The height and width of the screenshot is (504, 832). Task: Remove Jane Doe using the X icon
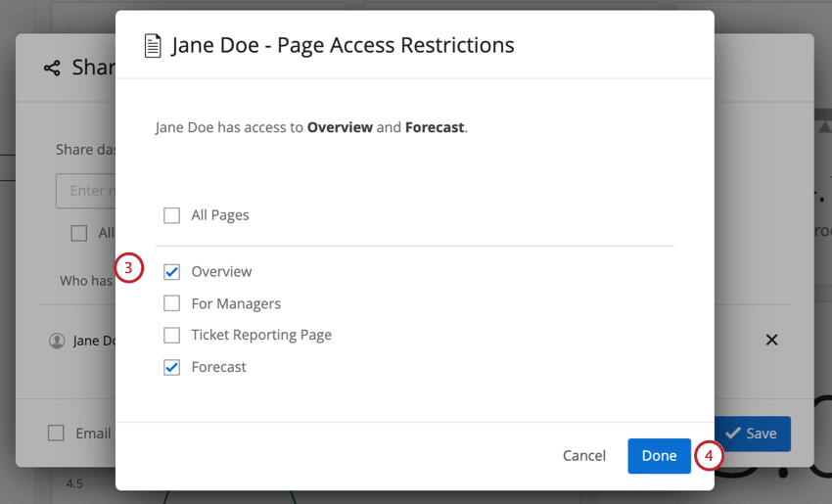771,340
